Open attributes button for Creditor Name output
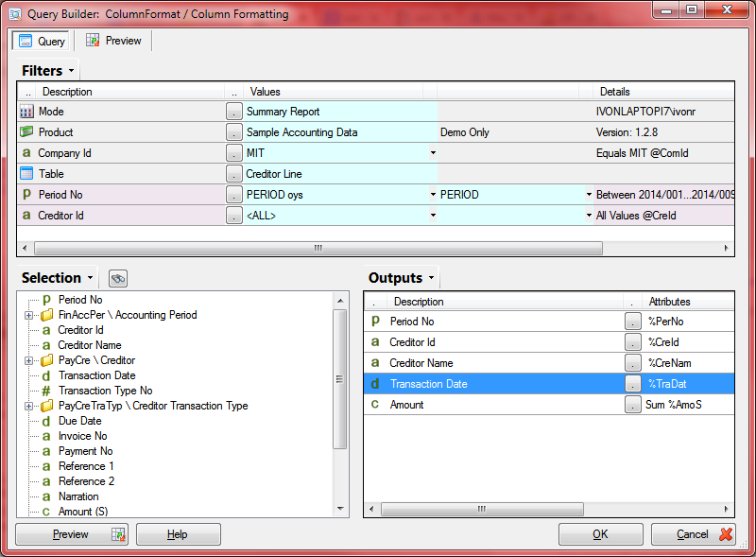This screenshot has width=756, height=557. (632, 362)
